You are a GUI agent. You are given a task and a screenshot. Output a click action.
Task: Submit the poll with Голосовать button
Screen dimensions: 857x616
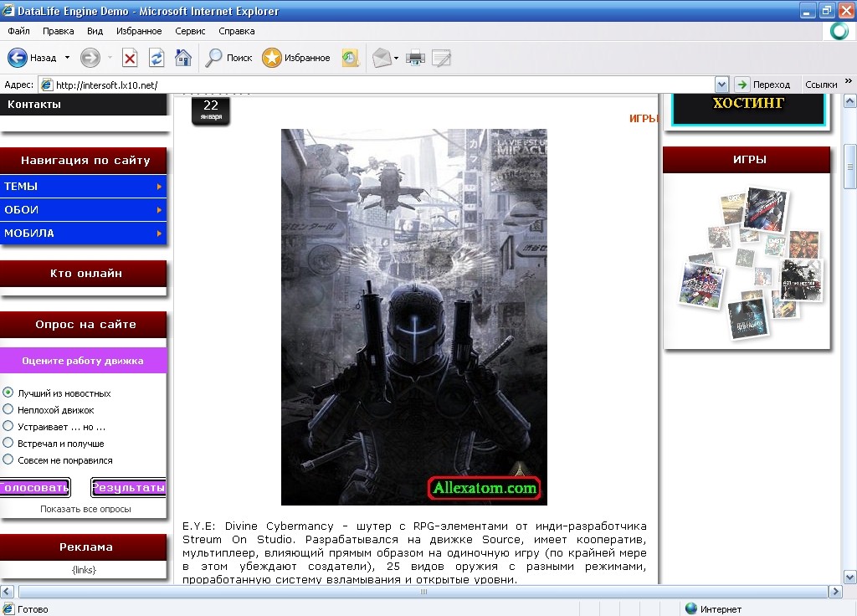click(x=35, y=488)
